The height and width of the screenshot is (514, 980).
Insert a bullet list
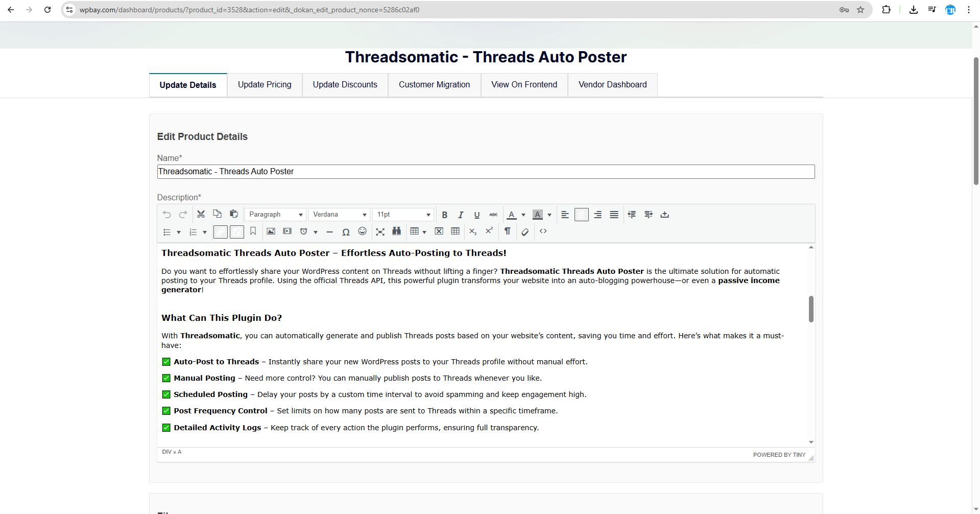click(x=167, y=232)
